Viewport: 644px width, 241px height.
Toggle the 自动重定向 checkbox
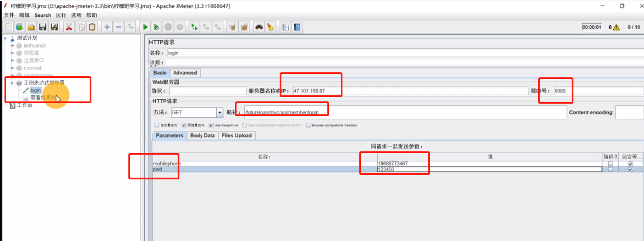click(156, 125)
